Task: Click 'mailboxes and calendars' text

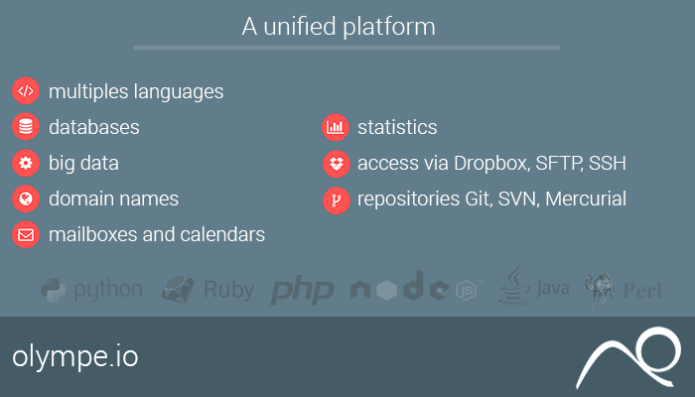Action: (x=157, y=234)
